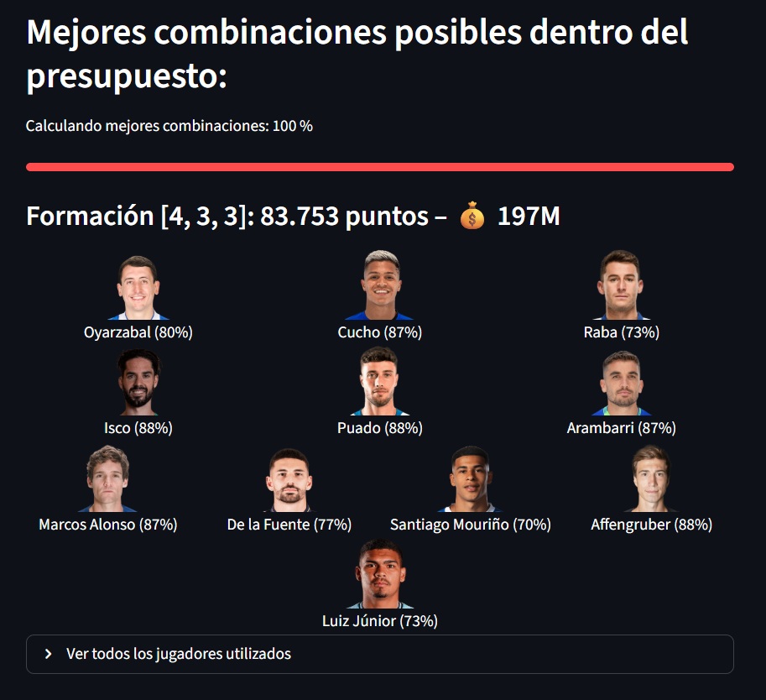Select De la Fuente's thumbnail
Viewport: 766px width, 700px height.
click(x=289, y=478)
